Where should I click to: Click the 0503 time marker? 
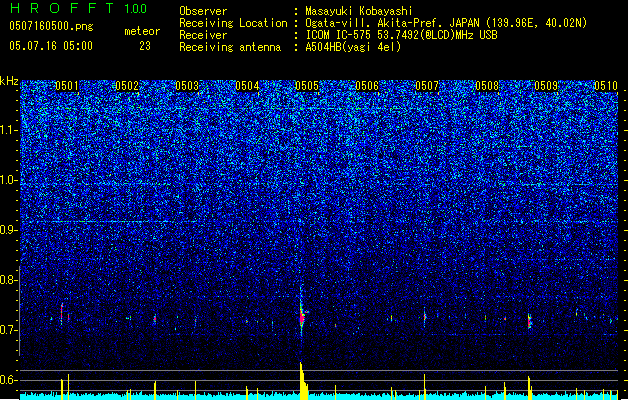coord(187,86)
